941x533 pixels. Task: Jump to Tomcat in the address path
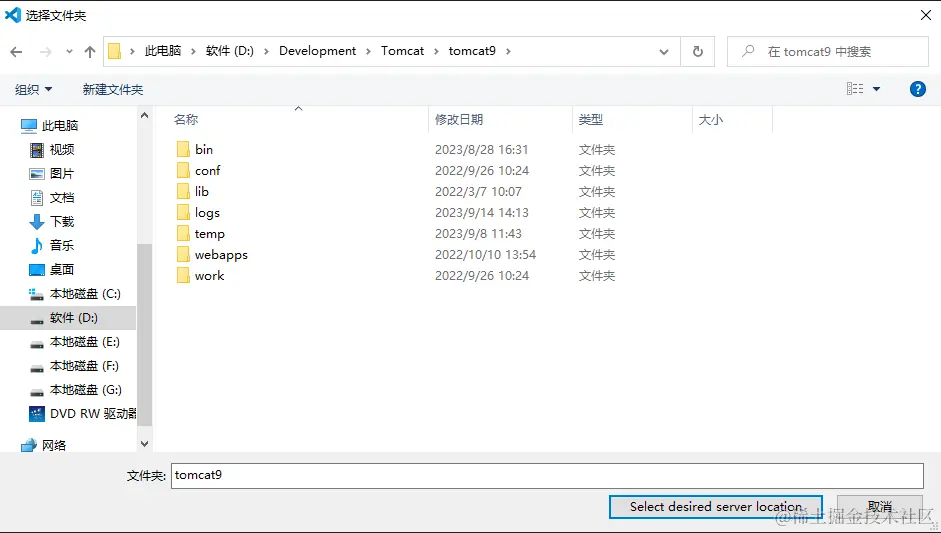403,51
